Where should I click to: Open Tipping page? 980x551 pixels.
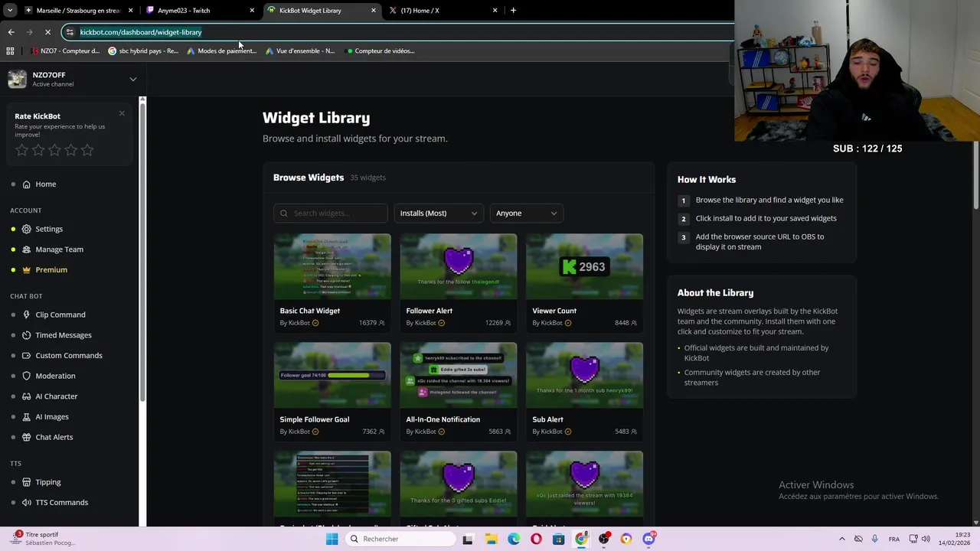coord(41,482)
